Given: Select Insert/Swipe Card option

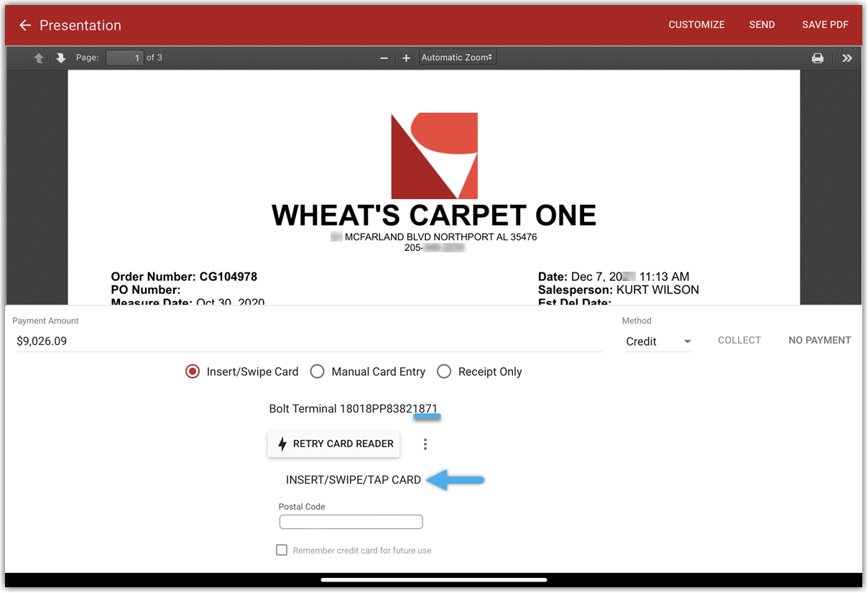Looking at the screenshot, I should (242, 372).
